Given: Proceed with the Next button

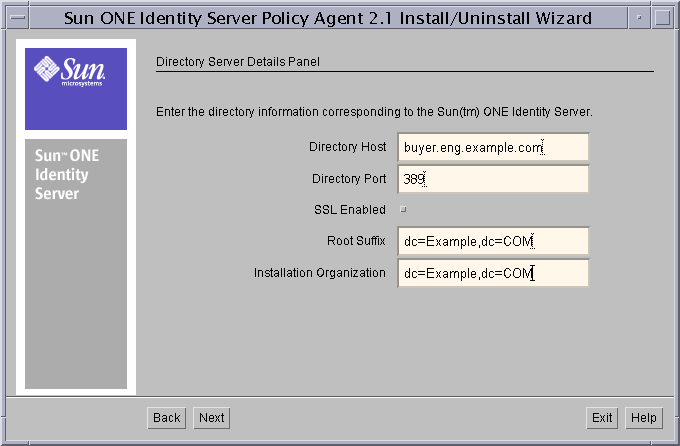Looking at the screenshot, I should click(x=212, y=418).
